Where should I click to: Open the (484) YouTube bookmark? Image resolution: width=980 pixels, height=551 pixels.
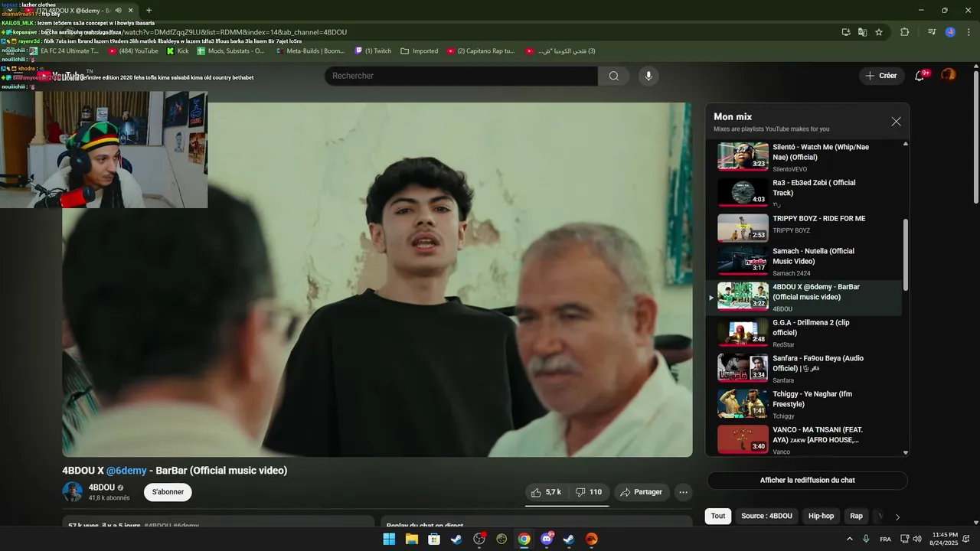133,51
